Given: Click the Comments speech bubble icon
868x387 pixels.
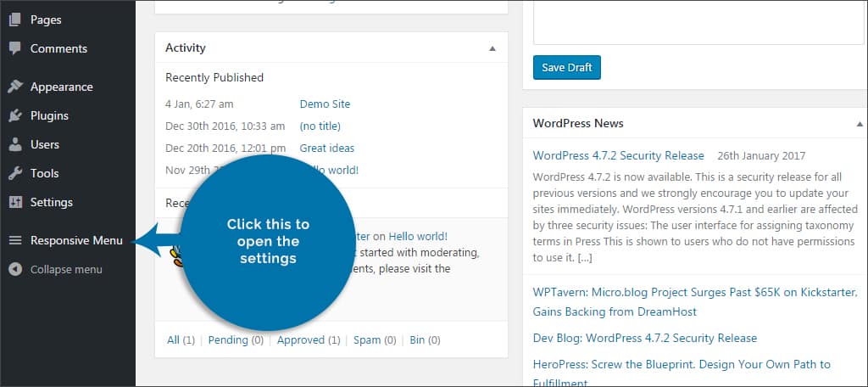Looking at the screenshot, I should click(x=15, y=48).
